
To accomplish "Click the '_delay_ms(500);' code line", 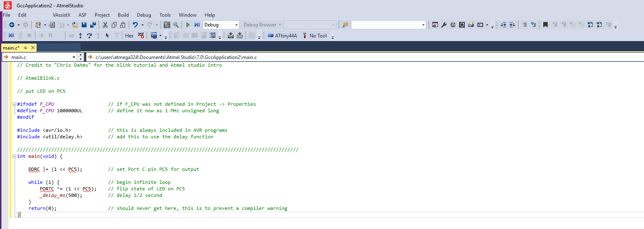I will click(x=61, y=195).
